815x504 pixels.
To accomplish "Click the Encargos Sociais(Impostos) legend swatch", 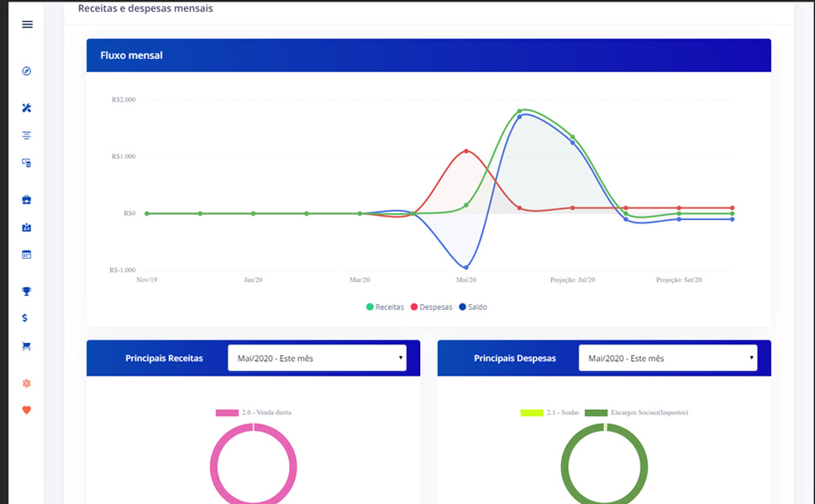I will [x=596, y=412].
